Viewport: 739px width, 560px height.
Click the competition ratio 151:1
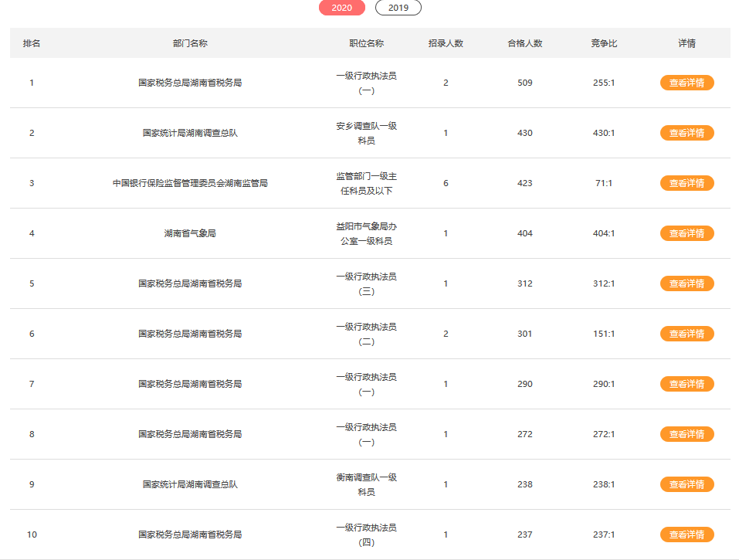[604, 334]
